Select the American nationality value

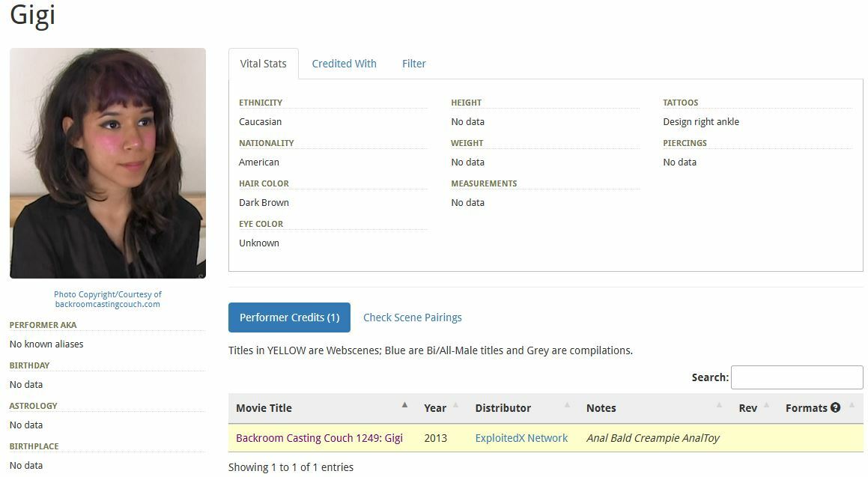tap(259, 162)
